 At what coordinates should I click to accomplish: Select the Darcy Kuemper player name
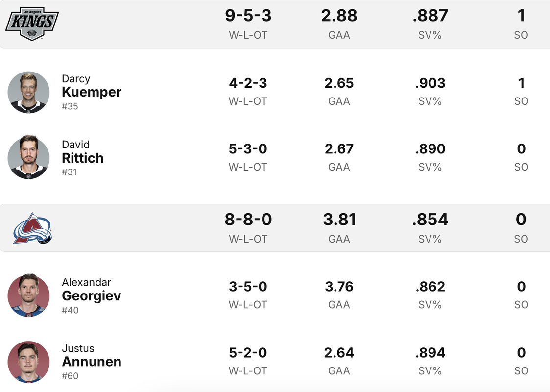pyautogui.click(x=92, y=86)
